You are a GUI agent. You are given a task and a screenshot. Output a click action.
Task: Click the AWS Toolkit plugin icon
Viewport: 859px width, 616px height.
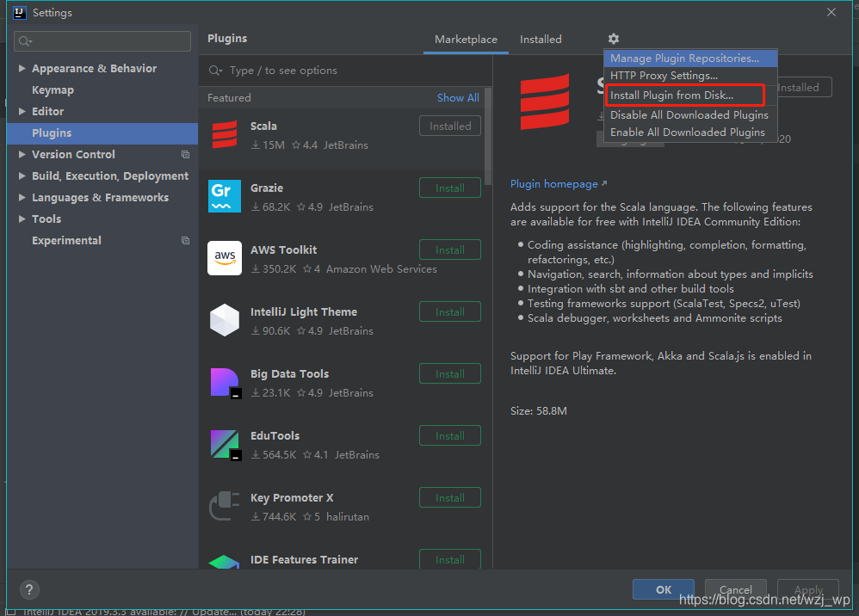coord(225,258)
